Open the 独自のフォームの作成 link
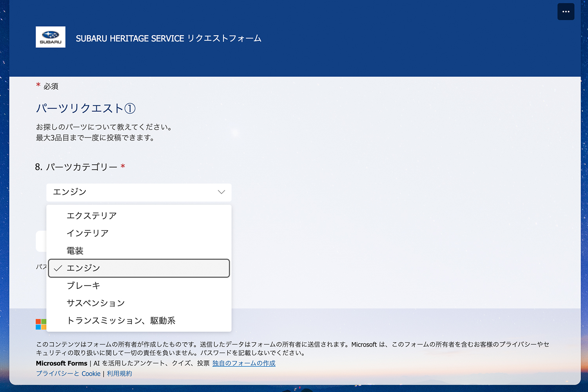Image resolution: width=588 pixels, height=392 pixels. [x=243, y=363]
